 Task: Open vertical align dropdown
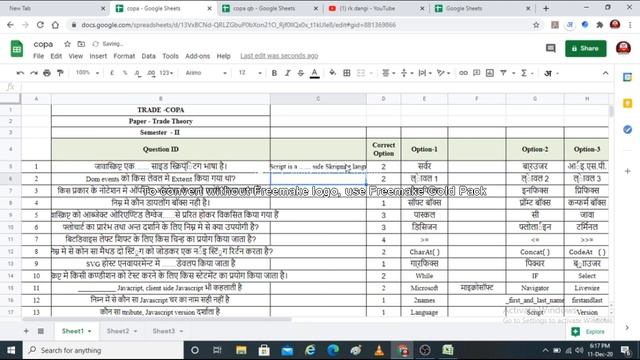click(407, 73)
